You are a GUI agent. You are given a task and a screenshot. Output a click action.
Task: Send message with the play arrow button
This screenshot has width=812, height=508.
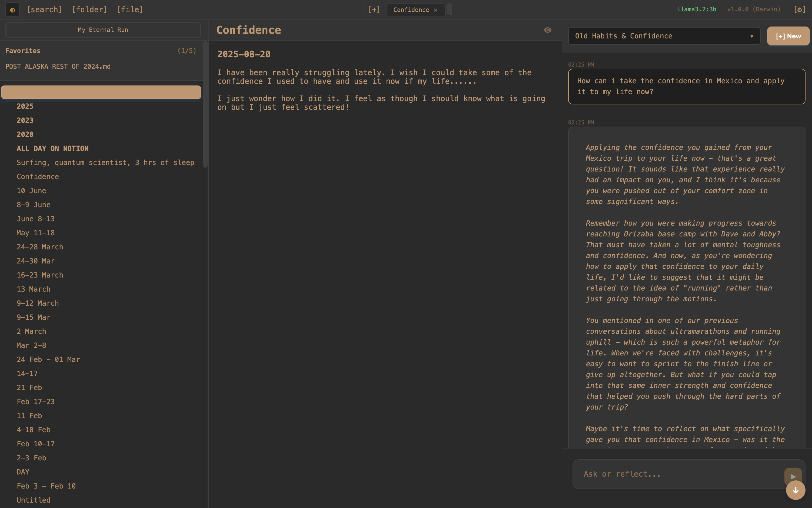point(793,476)
